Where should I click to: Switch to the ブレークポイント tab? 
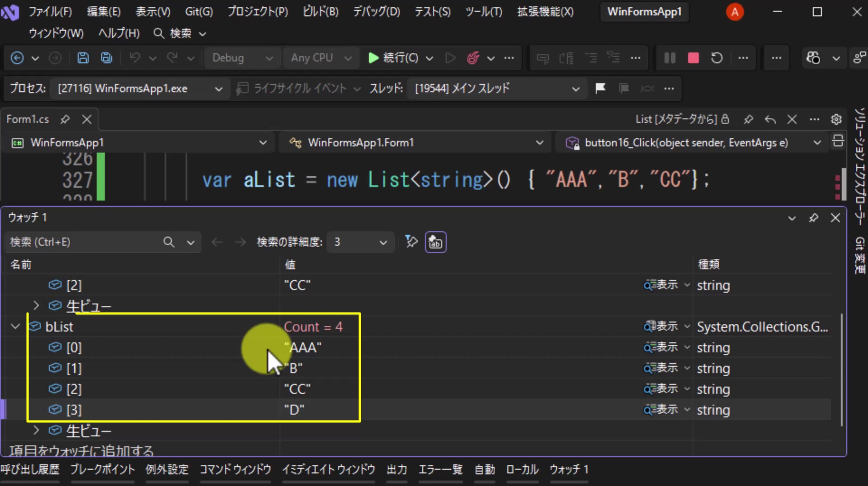tap(102, 470)
